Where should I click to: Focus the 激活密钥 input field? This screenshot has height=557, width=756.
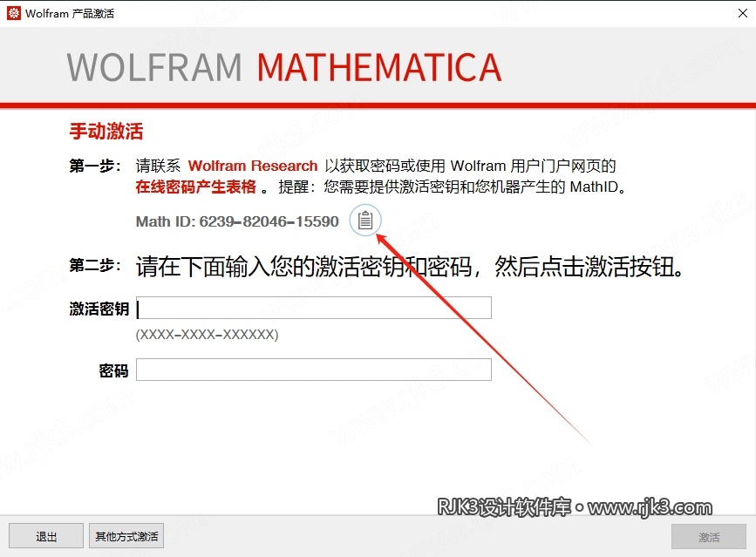click(314, 308)
